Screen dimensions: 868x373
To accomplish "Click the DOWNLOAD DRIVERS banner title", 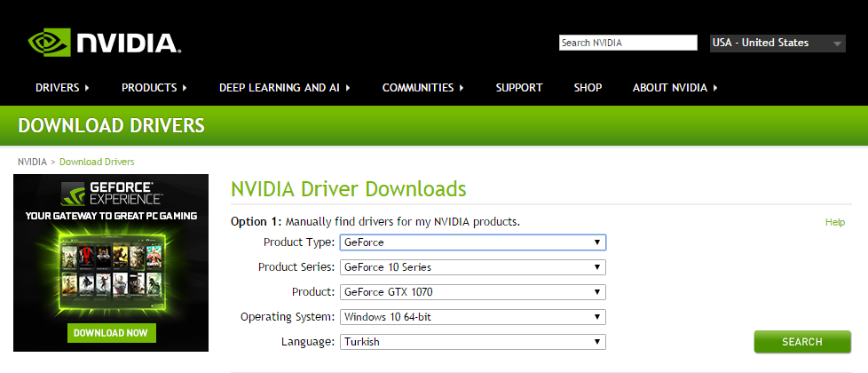I will [x=111, y=126].
